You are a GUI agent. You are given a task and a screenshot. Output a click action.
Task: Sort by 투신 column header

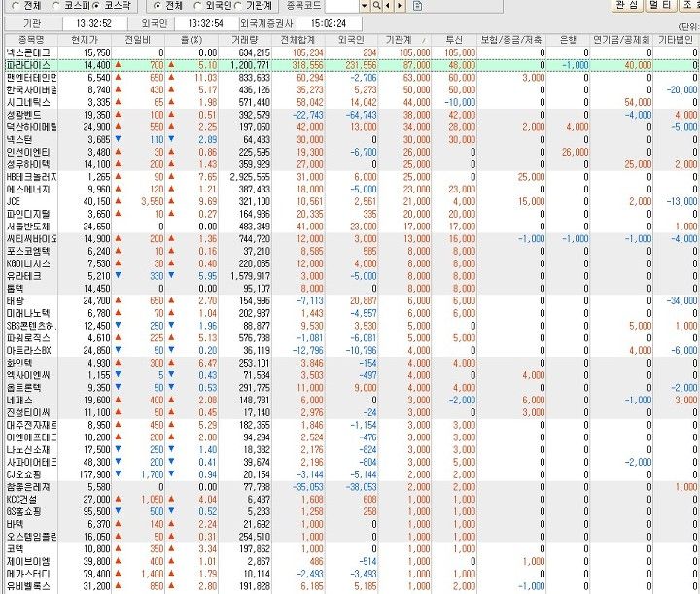point(454,40)
